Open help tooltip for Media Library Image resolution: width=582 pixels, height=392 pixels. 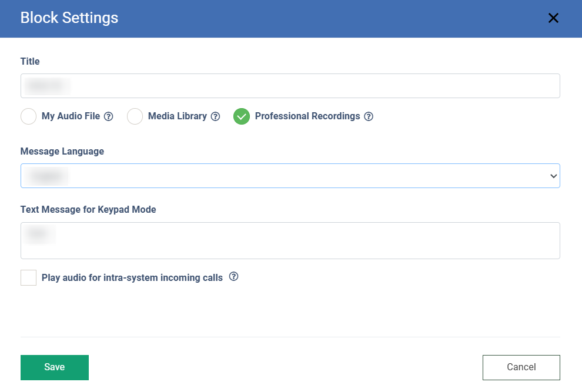[216, 116]
